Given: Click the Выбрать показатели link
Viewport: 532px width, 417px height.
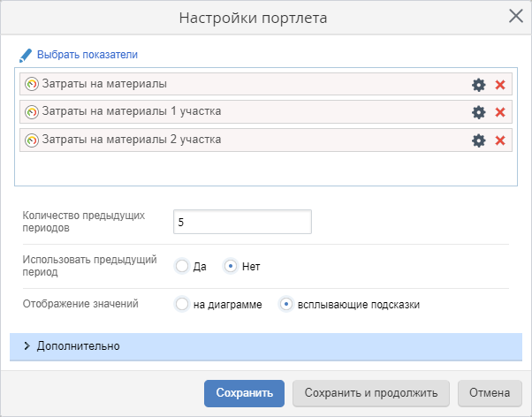Looking at the screenshot, I should [87, 54].
